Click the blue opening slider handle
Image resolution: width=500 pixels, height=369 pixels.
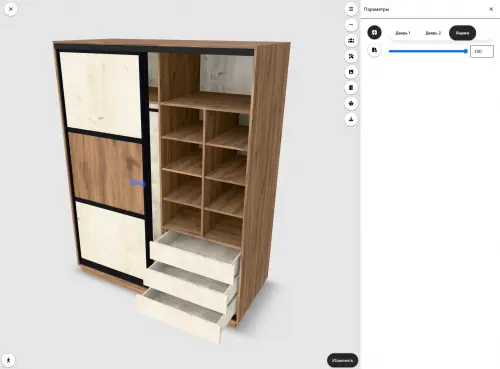(x=466, y=51)
